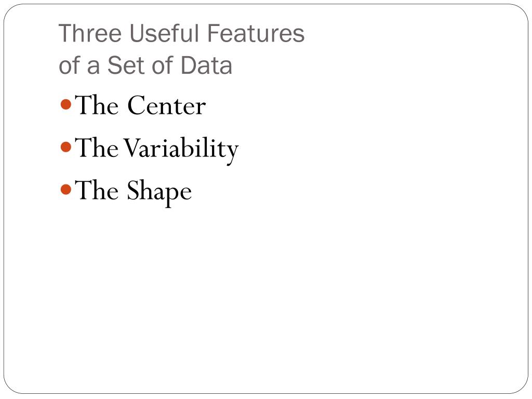Click the first "of" in the title
Viewport: 532px width, 399px height.
point(69,66)
